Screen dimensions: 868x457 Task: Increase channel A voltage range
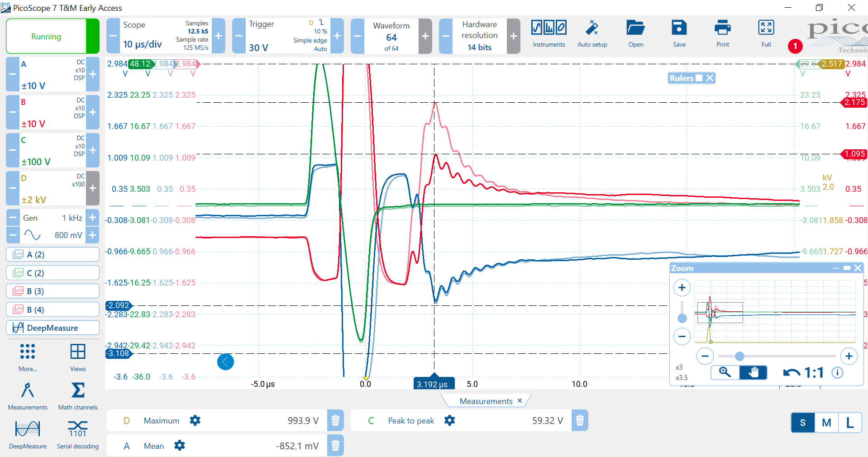[x=93, y=74]
